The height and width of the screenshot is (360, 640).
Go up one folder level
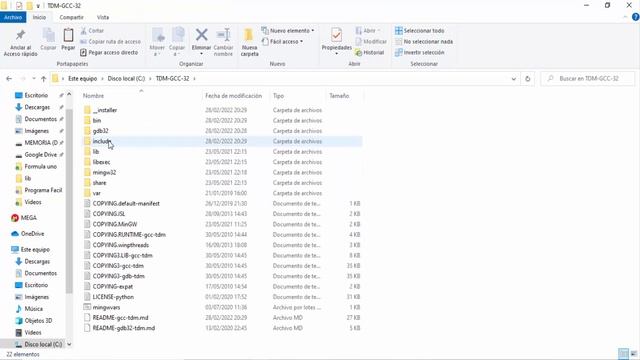tap(44, 79)
